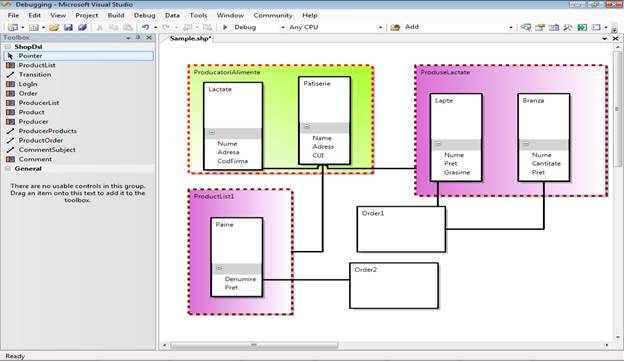Click the Save icon in toolbar
This screenshot has width=624, height=361.
68,27
